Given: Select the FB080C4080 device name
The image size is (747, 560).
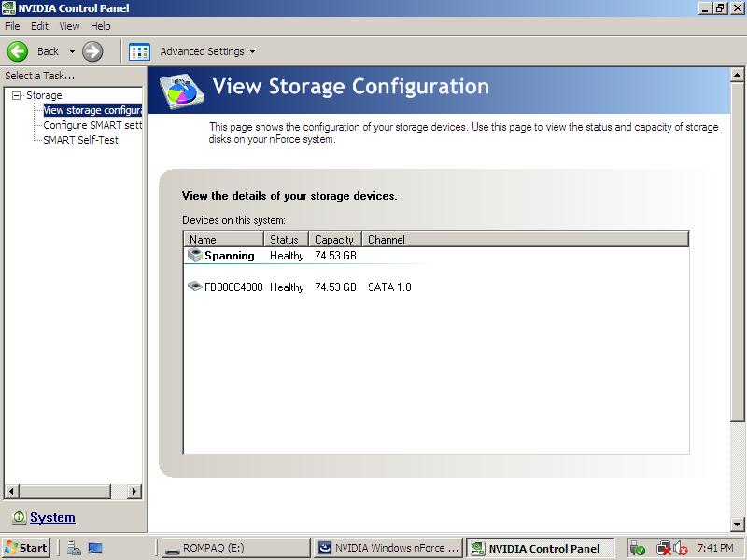Looking at the screenshot, I should 233,287.
